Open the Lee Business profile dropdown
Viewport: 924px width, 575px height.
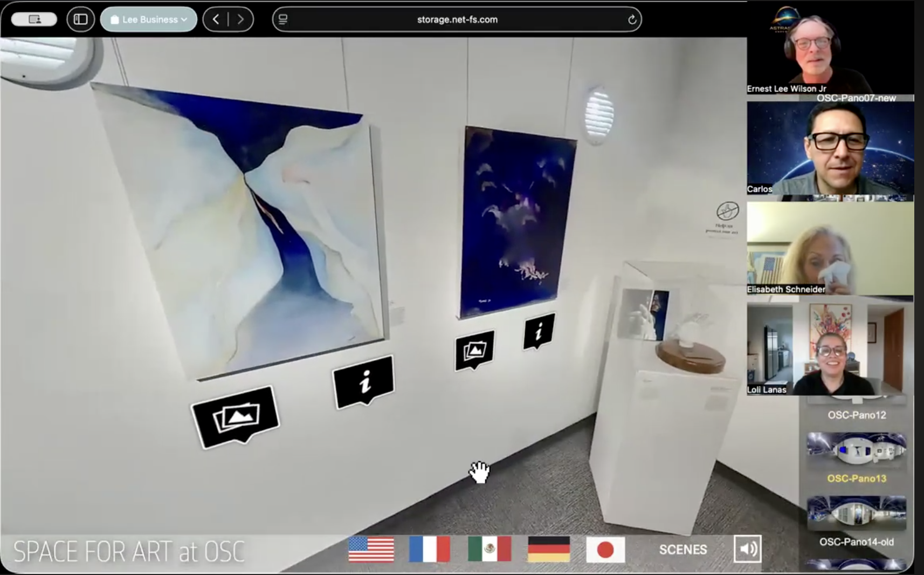tap(149, 19)
